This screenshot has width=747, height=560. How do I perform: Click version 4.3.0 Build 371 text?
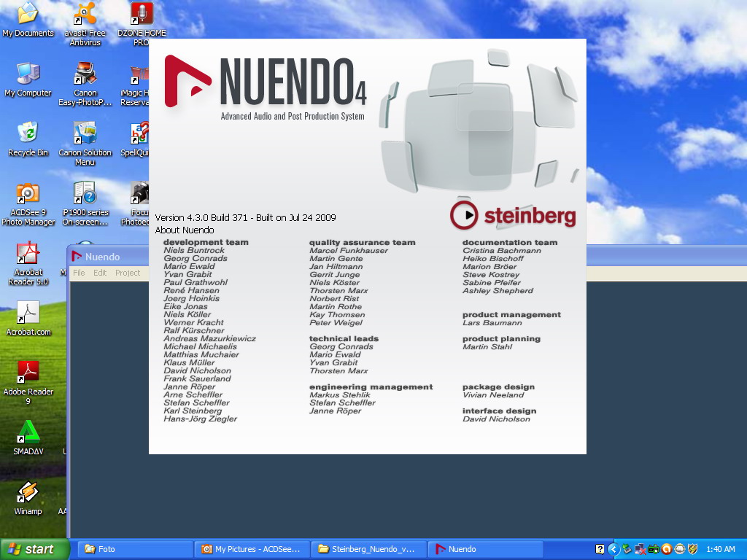click(245, 217)
